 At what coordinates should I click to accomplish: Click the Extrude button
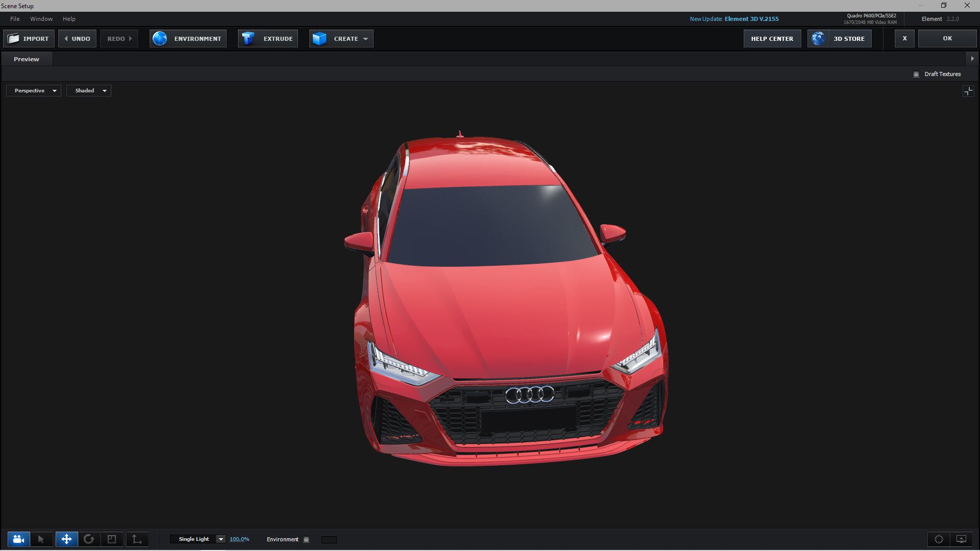[268, 39]
